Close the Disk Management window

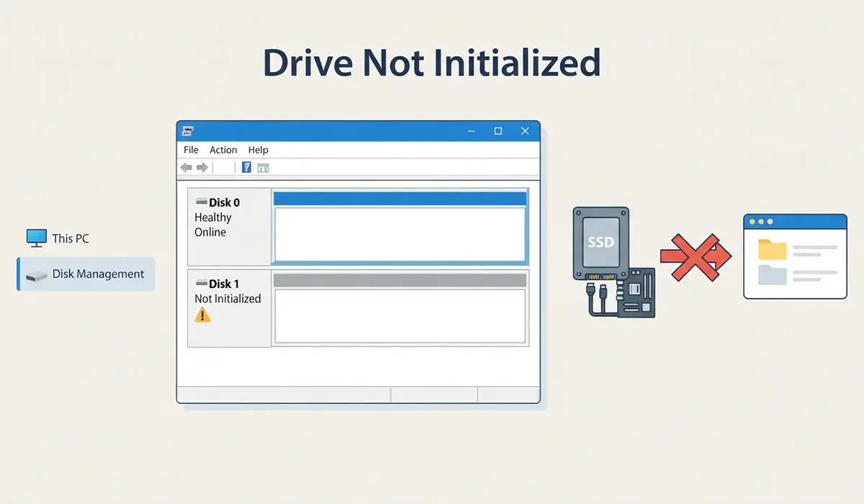pyautogui.click(x=525, y=131)
